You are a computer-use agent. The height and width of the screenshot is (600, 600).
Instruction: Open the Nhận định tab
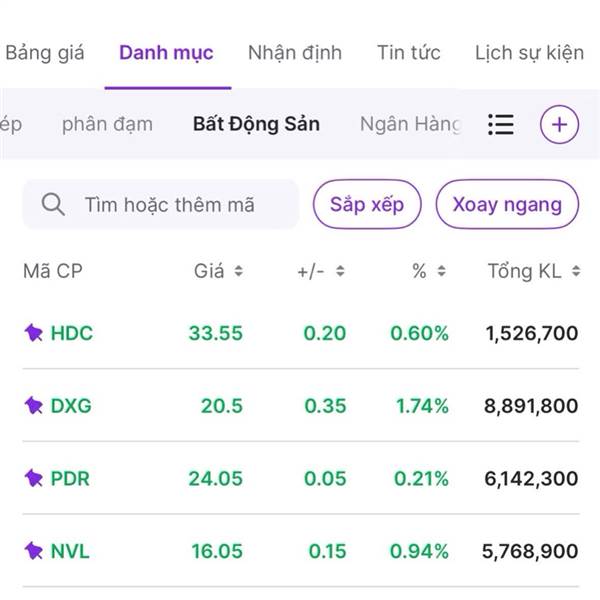(x=295, y=53)
